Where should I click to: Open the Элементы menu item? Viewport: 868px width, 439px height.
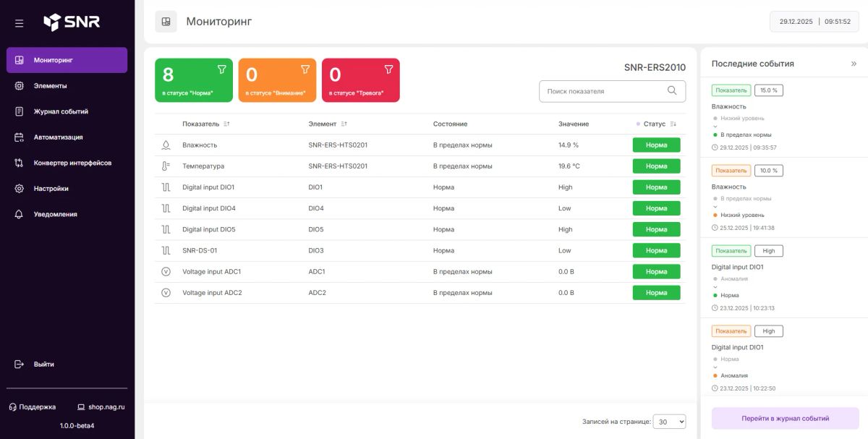coord(67,85)
